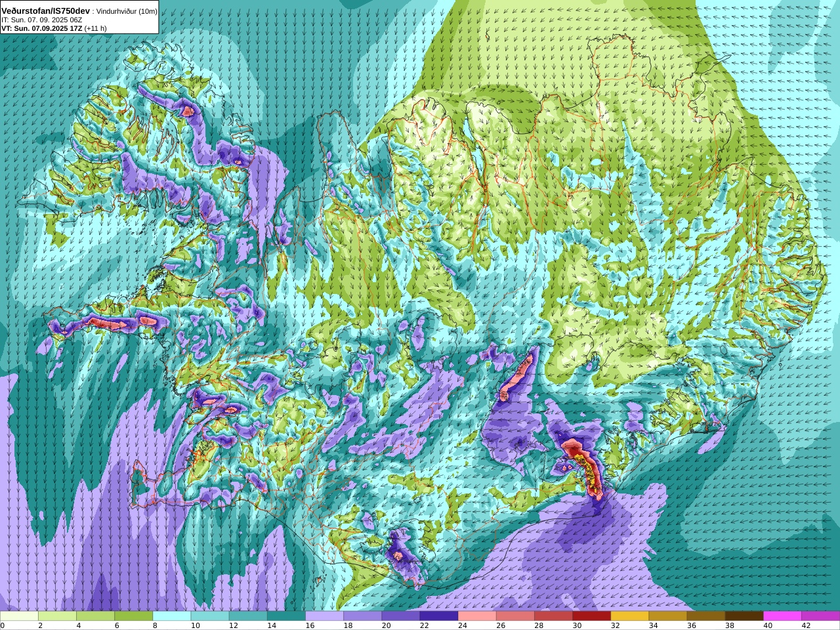Screen dimensions: 840x630
Task: Click the legend value '8'
Action: point(154,626)
